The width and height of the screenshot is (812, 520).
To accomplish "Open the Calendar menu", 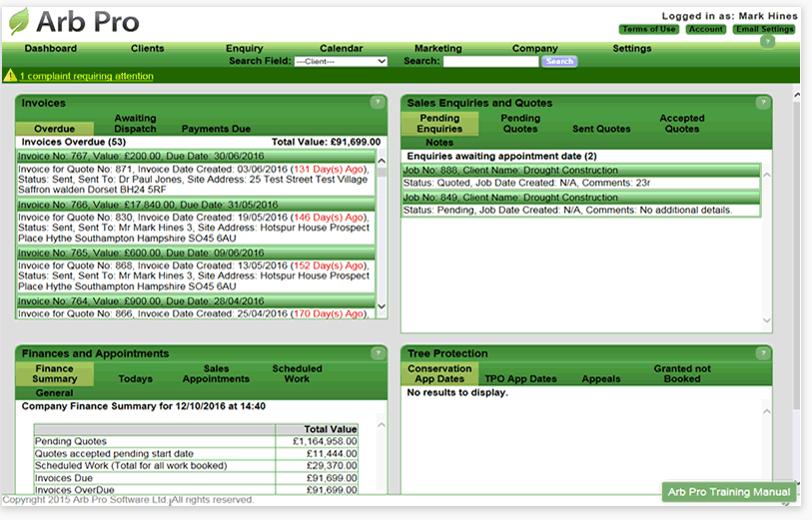I will [342, 48].
